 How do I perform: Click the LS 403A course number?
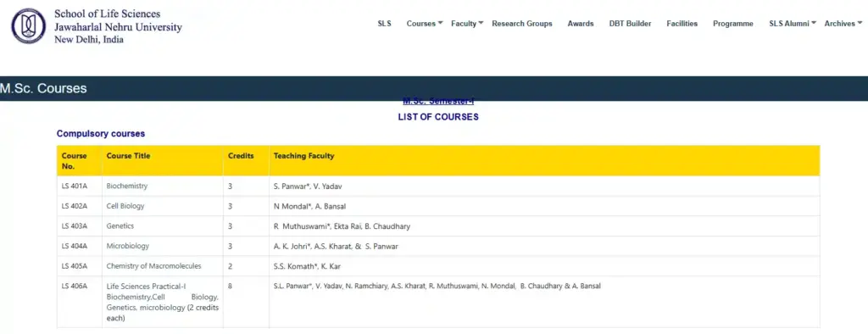point(75,226)
